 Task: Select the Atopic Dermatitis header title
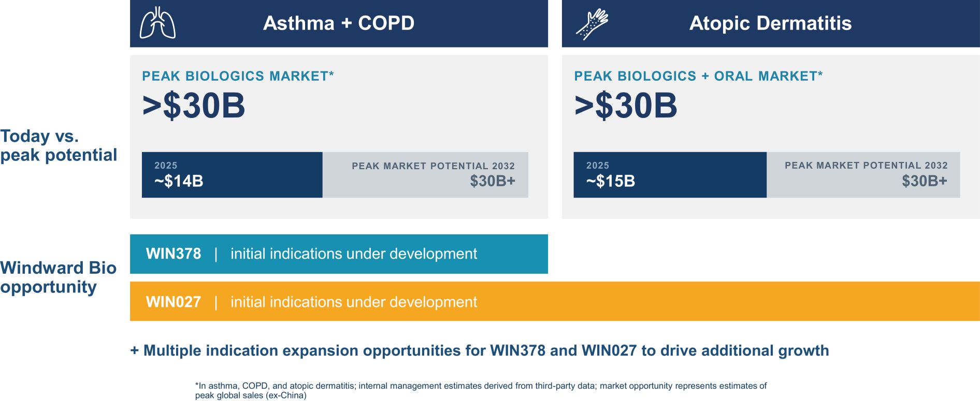(x=770, y=23)
